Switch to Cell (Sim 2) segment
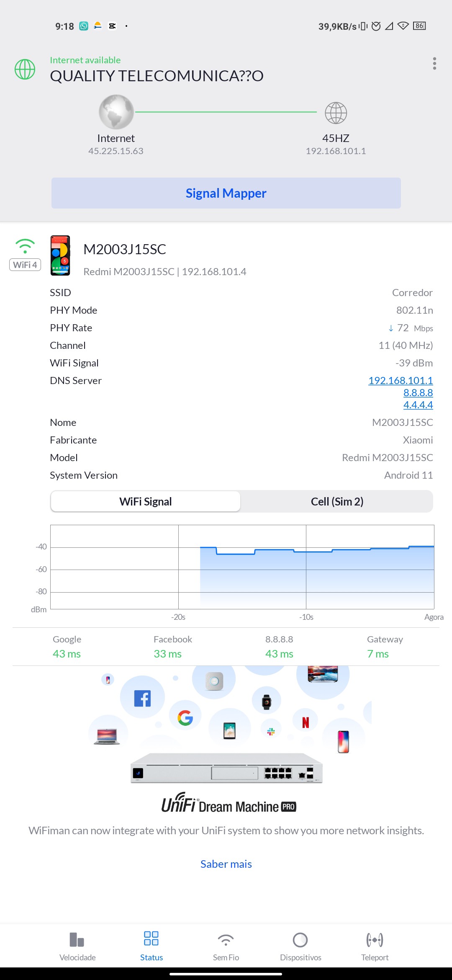Image resolution: width=452 pixels, height=980 pixels. click(x=337, y=501)
